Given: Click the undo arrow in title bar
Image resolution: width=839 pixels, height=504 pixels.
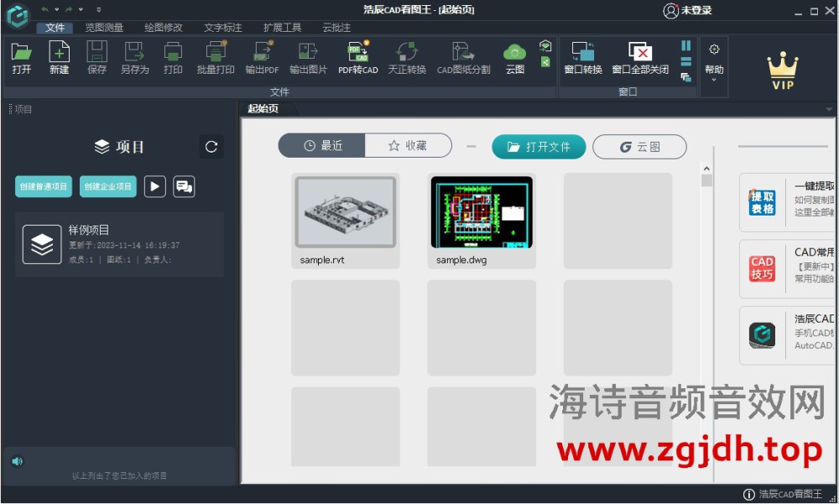Looking at the screenshot, I should [x=45, y=9].
